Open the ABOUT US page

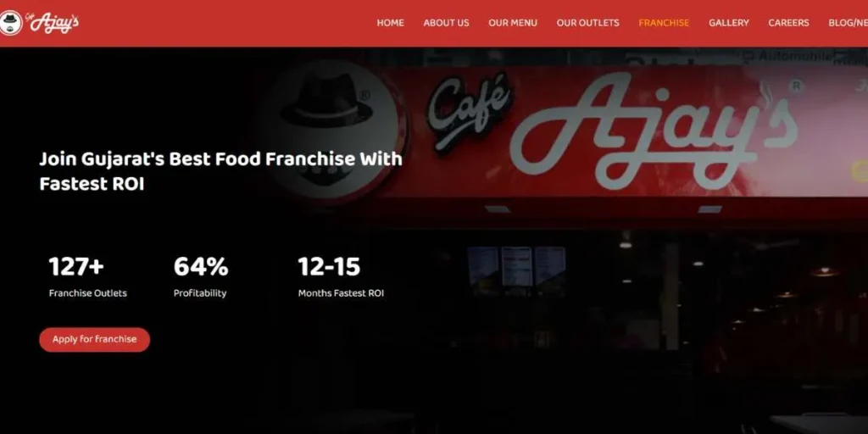[446, 23]
